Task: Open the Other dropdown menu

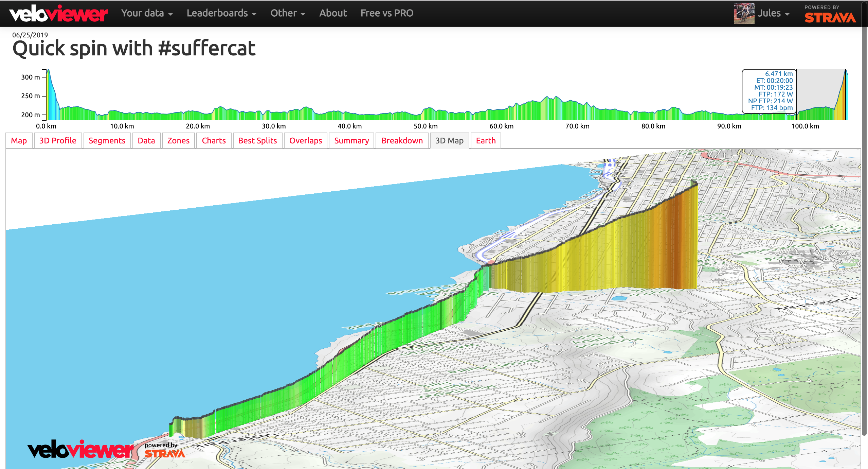Action: pos(288,13)
